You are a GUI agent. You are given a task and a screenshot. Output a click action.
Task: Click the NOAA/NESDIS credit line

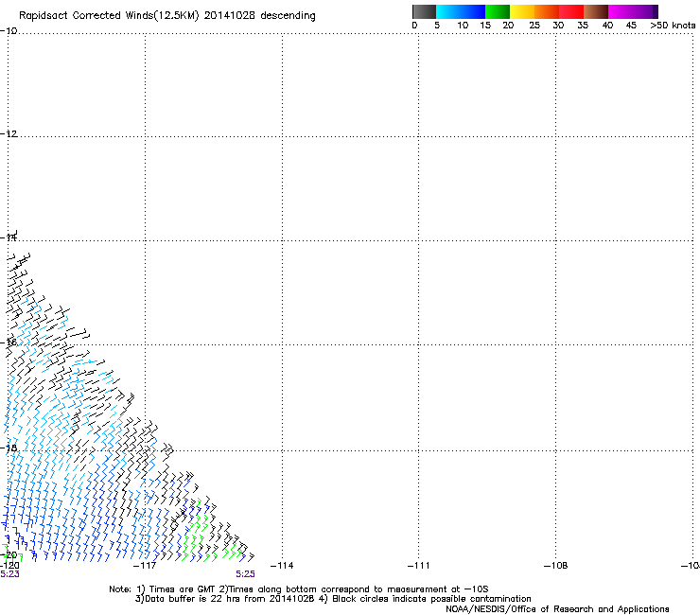tap(557, 609)
